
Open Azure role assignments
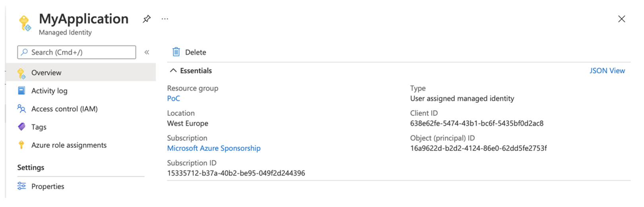(x=69, y=145)
